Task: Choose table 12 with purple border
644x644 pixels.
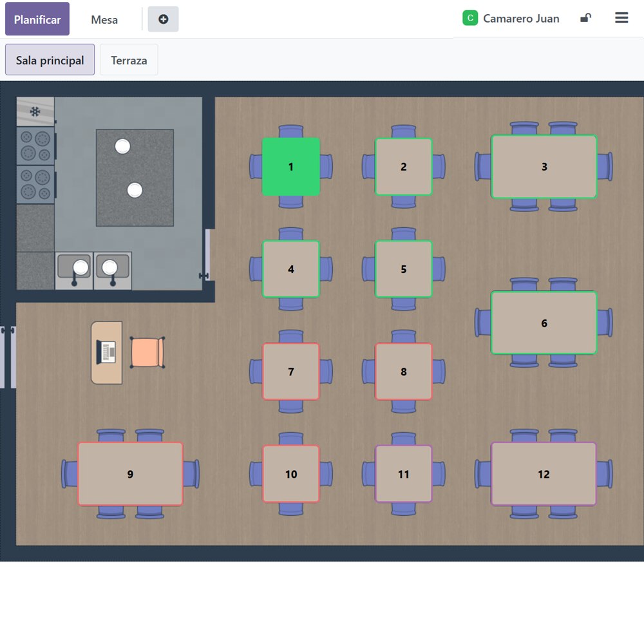Action: (x=544, y=474)
